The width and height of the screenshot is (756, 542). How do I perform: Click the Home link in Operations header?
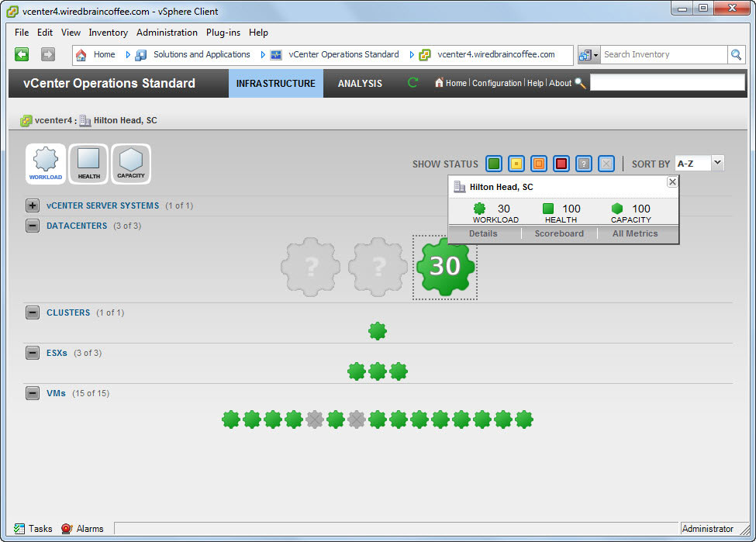(x=456, y=83)
